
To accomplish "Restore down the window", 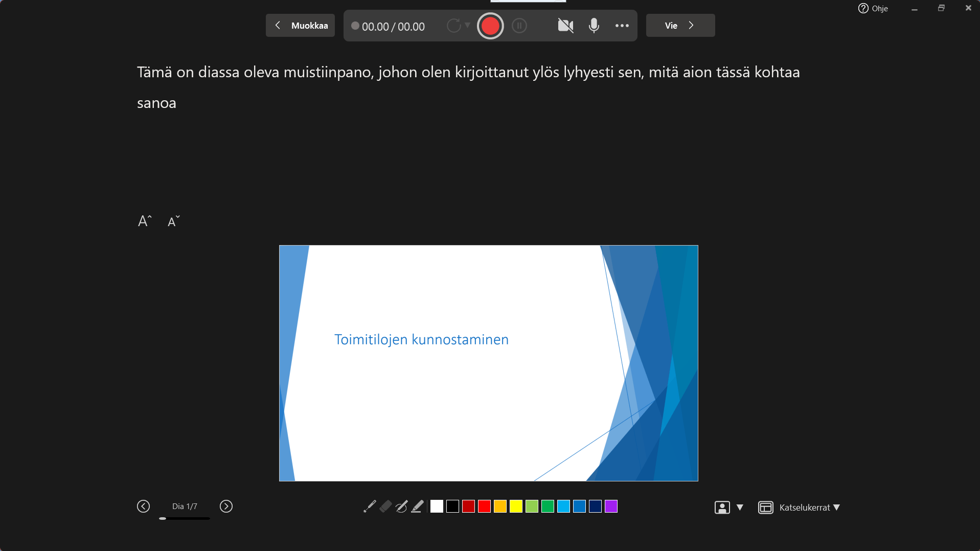I will 941,8.
